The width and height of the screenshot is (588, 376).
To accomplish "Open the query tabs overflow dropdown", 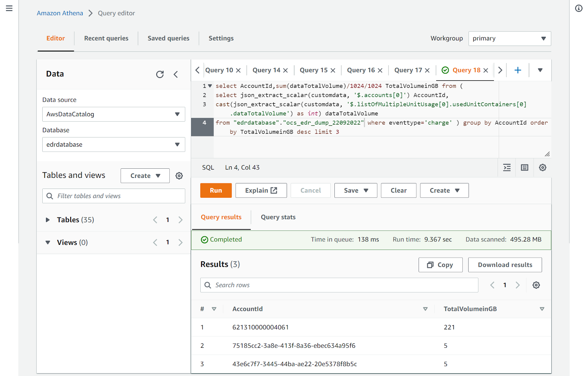I will click(x=540, y=70).
